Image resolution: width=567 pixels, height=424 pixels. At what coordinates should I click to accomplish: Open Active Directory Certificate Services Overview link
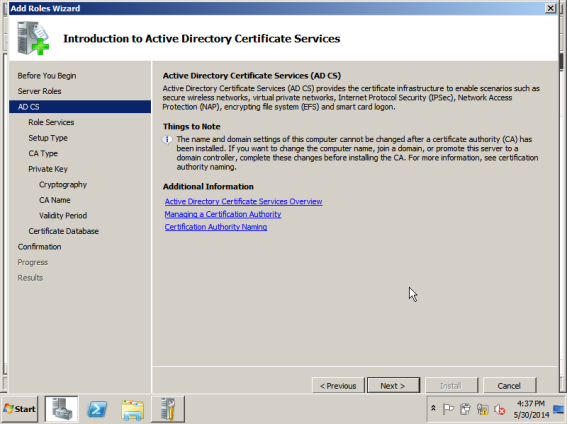pyautogui.click(x=243, y=201)
